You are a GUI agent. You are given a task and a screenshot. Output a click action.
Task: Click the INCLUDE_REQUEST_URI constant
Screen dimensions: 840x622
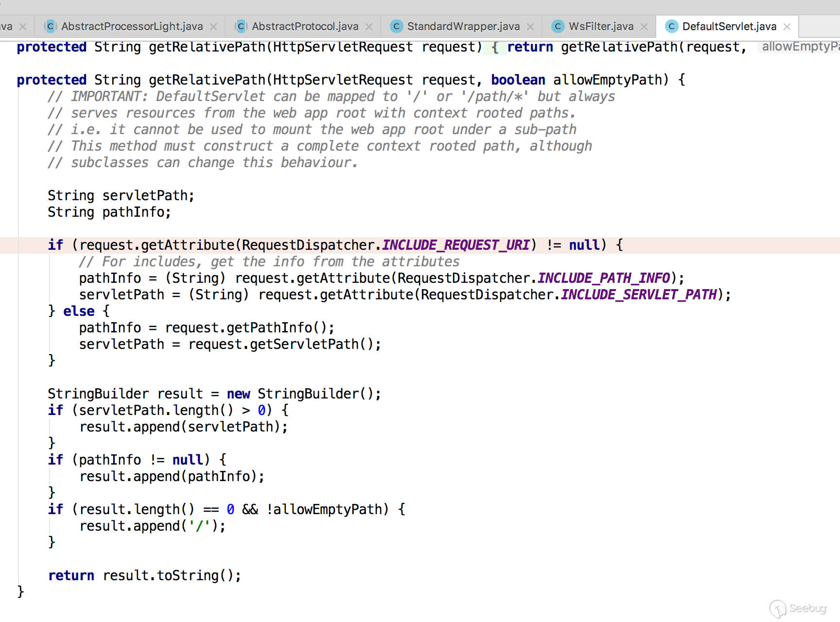pyautogui.click(x=456, y=245)
